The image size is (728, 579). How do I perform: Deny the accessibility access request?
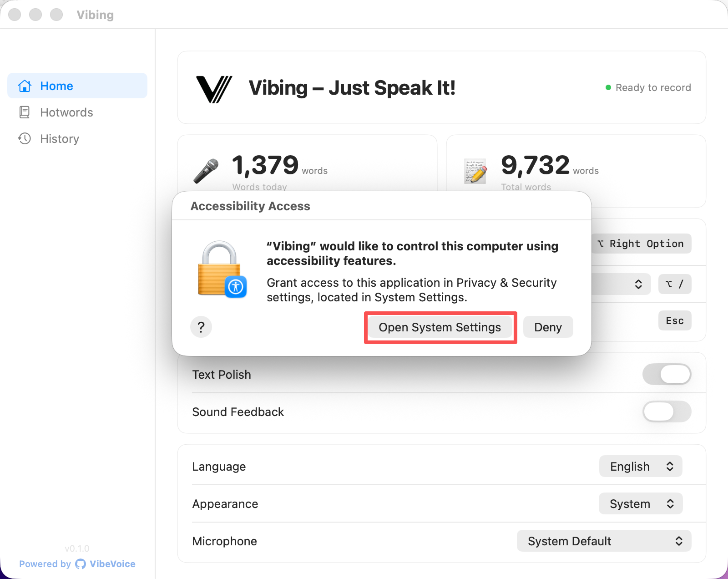548,327
